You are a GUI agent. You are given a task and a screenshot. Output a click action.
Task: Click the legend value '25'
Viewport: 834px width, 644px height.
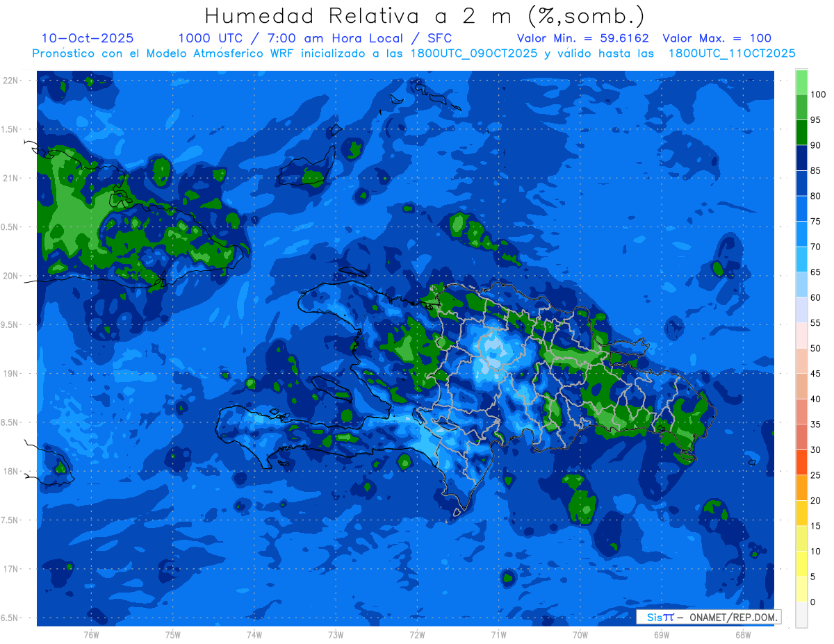(x=816, y=475)
